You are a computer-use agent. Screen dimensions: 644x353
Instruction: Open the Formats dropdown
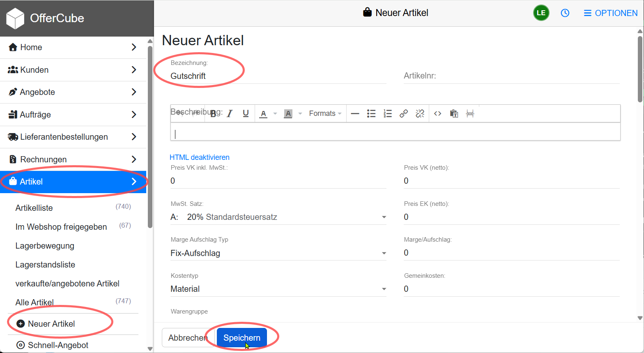pyautogui.click(x=325, y=114)
